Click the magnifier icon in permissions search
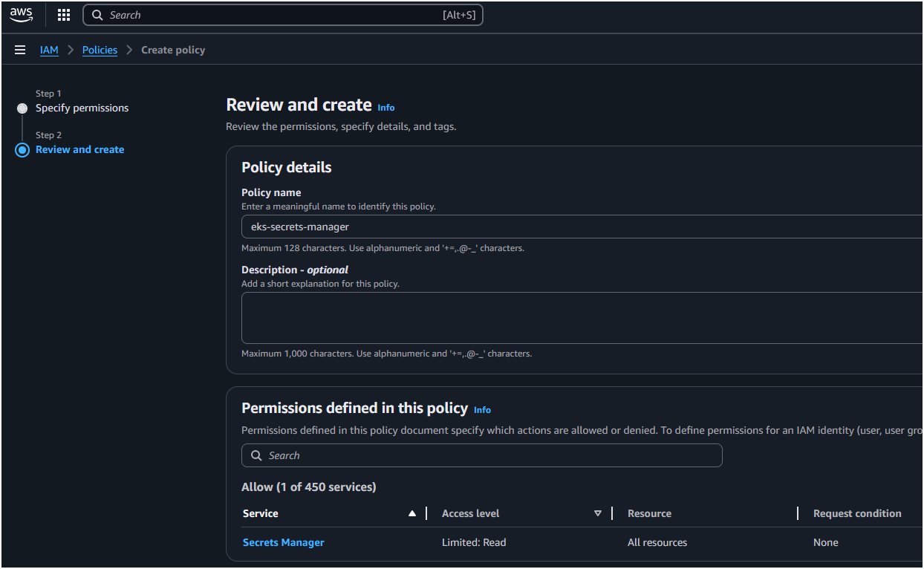This screenshot has width=924, height=569. (256, 455)
